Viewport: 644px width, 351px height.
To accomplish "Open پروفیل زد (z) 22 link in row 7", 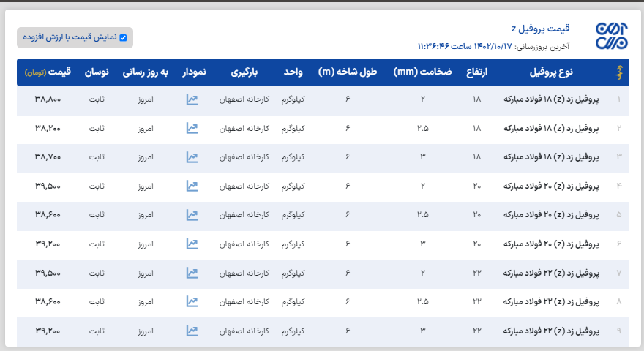I will (551, 273).
